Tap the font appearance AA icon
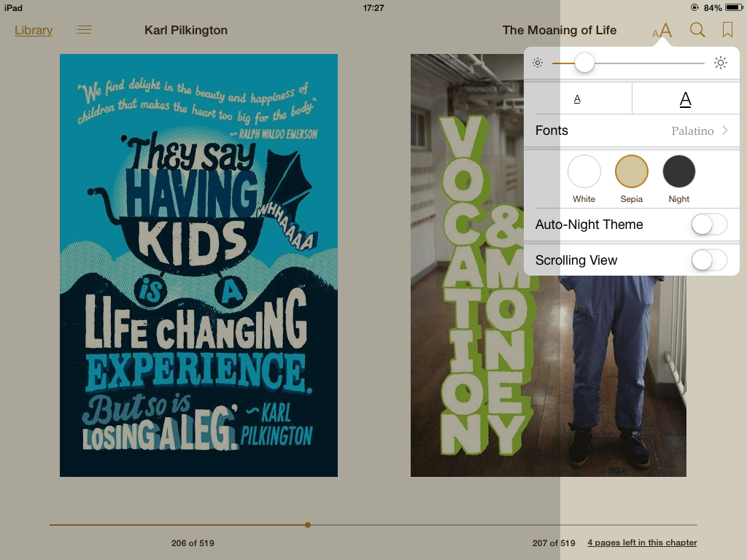The height and width of the screenshot is (560, 747). click(x=662, y=31)
